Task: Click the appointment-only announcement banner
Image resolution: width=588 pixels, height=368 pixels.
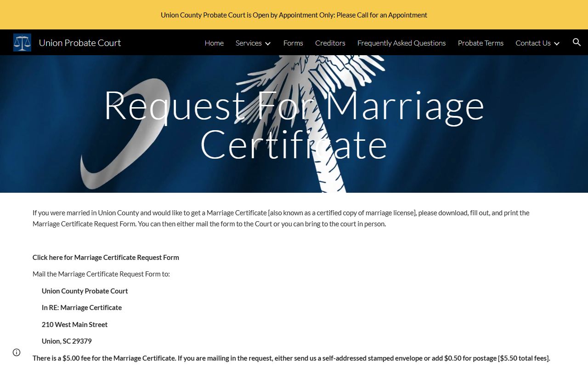Action: [x=294, y=15]
